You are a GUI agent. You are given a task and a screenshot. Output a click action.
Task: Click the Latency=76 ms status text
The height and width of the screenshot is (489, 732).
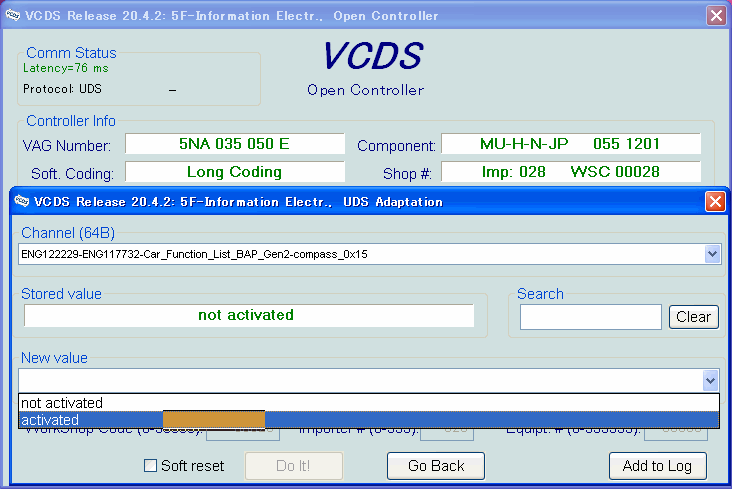pos(66,68)
